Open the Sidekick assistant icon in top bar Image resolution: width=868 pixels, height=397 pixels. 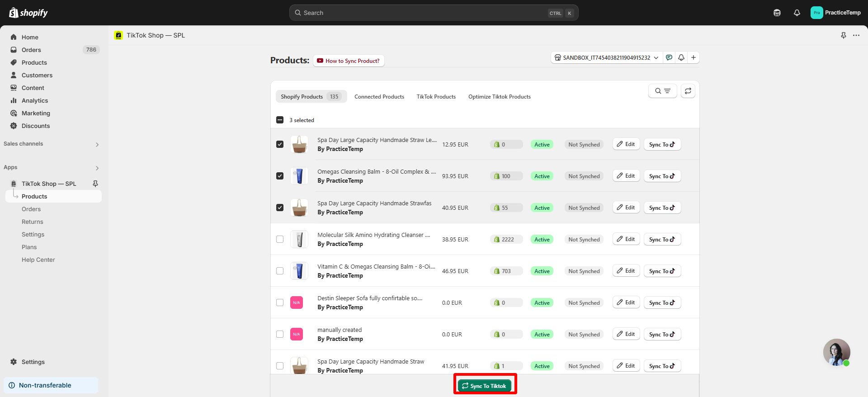point(777,13)
